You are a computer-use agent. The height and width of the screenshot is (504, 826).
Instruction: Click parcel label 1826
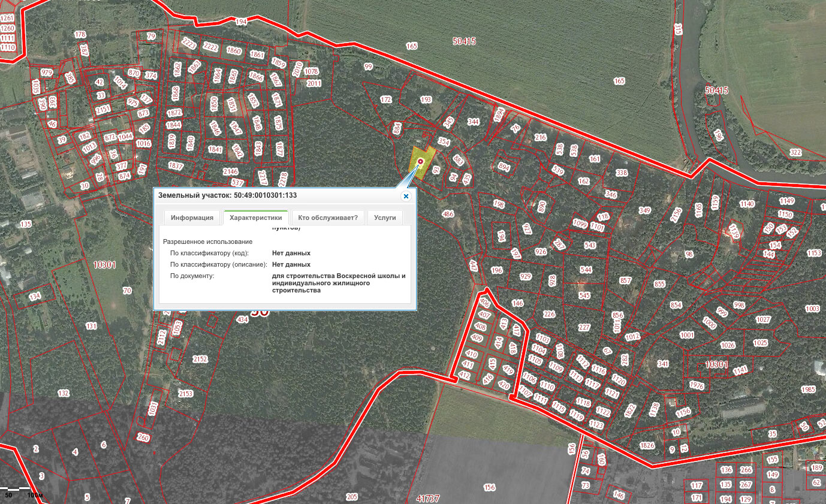pos(647,445)
